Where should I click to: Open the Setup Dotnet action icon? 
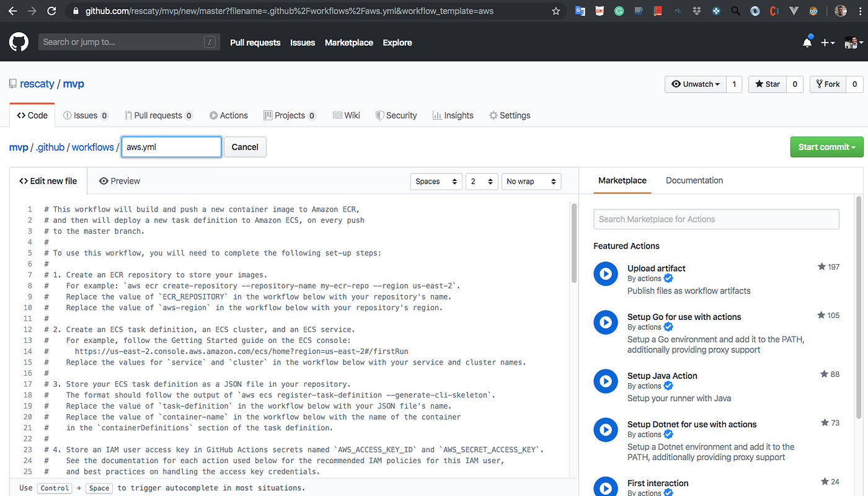pyautogui.click(x=606, y=430)
